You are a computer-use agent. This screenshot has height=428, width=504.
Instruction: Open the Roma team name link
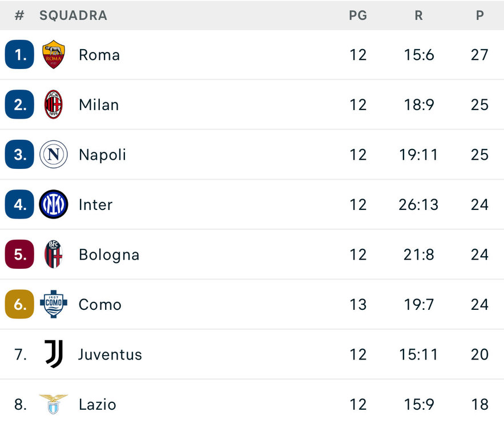point(99,55)
